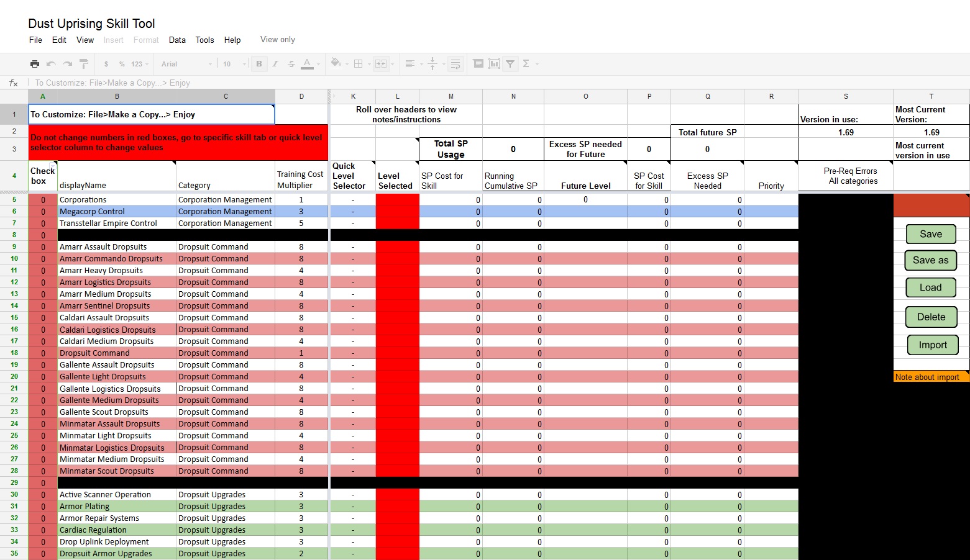The height and width of the screenshot is (560, 970).
Task: Open the Edit menu
Action: pos(59,40)
